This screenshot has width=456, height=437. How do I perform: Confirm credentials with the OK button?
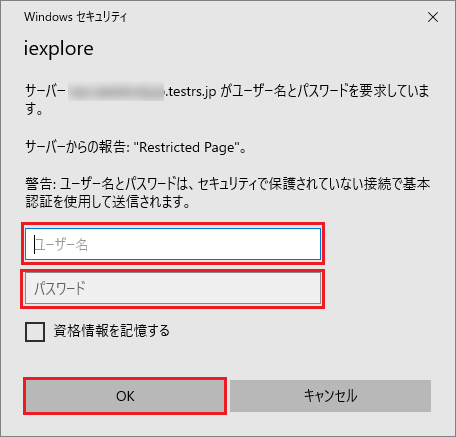(x=125, y=396)
